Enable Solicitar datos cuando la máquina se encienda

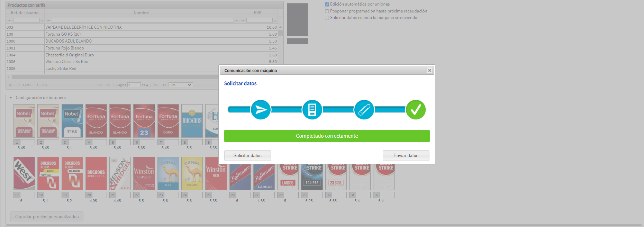(327, 18)
